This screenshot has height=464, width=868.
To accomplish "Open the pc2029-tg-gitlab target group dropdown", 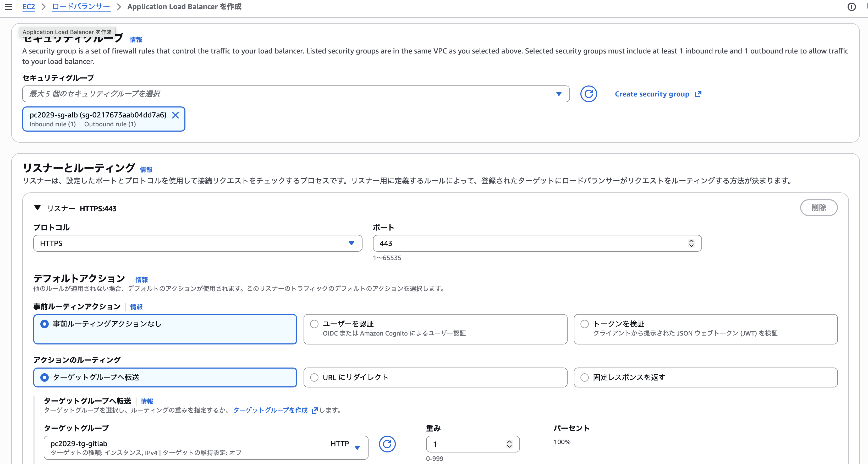I will click(x=206, y=448).
